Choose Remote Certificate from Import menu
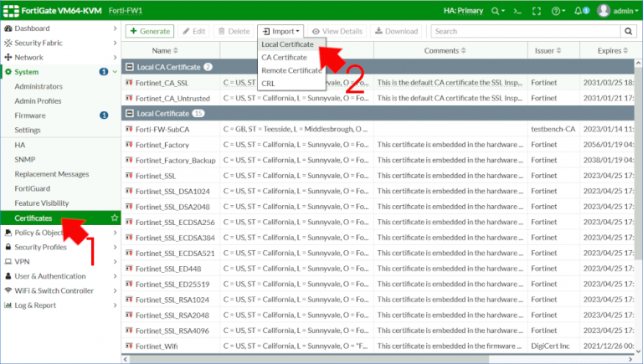643x364 pixels. point(292,70)
